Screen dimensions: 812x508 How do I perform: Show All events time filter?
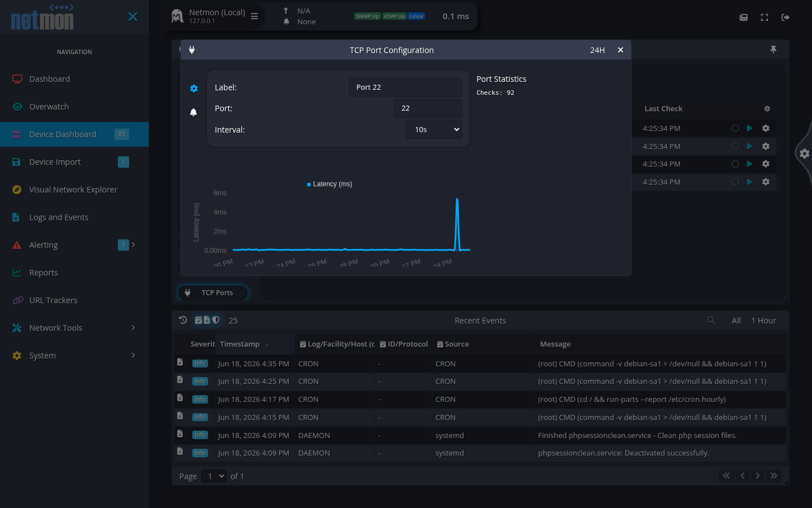click(736, 321)
